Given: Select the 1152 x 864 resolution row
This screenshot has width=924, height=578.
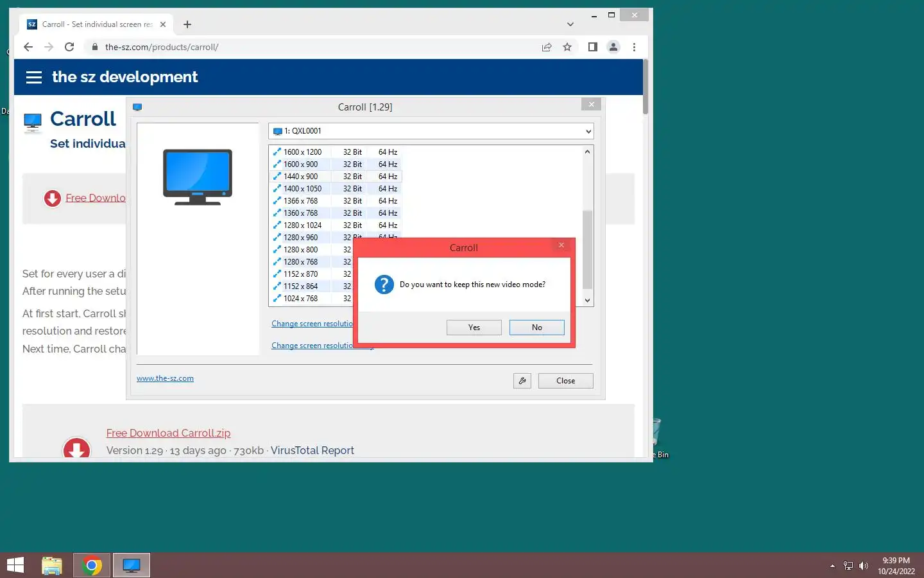Looking at the screenshot, I should coord(311,286).
